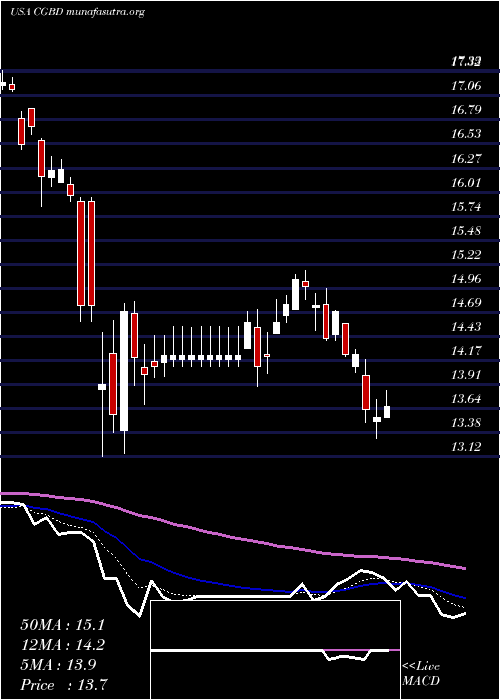Viewport: 500px width, 700px height.
Task: Open the boxed MACD inset chart
Action: pyautogui.click(x=275, y=650)
